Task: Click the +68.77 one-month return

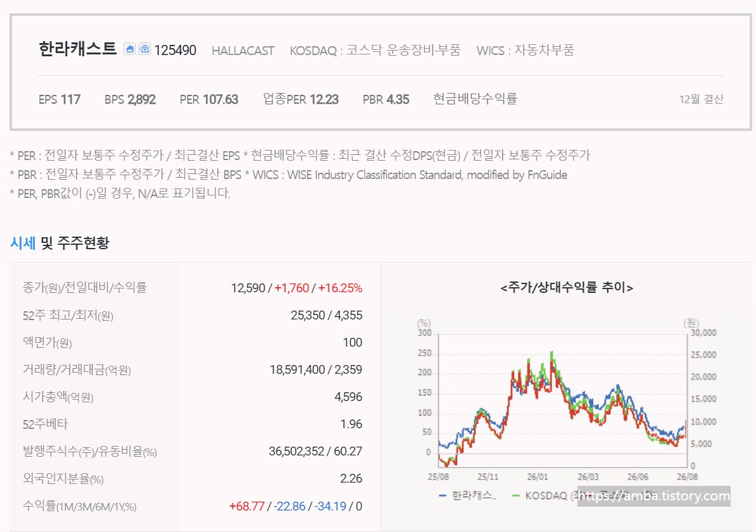Action: [x=247, y=507]
